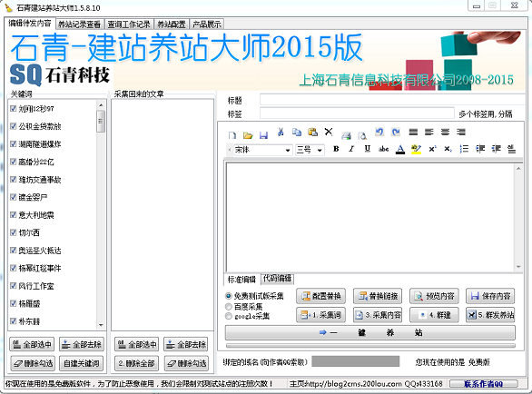Uncheck the 湖南隧道爆炸 keyword

[14, 143]
